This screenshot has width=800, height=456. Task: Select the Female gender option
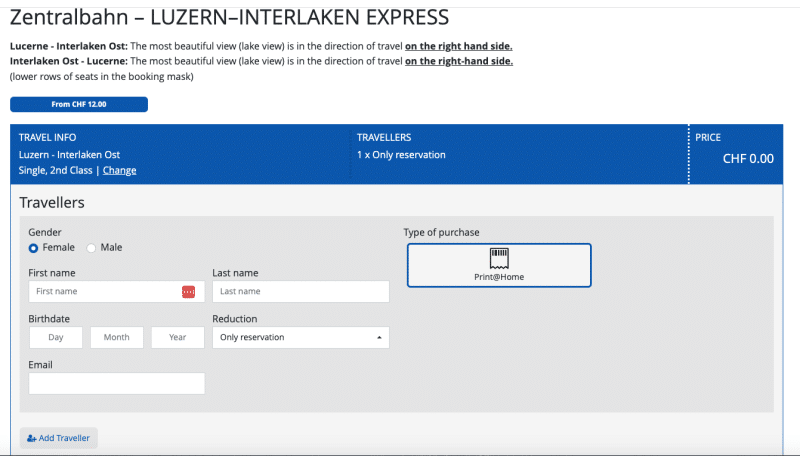[34, 247]
